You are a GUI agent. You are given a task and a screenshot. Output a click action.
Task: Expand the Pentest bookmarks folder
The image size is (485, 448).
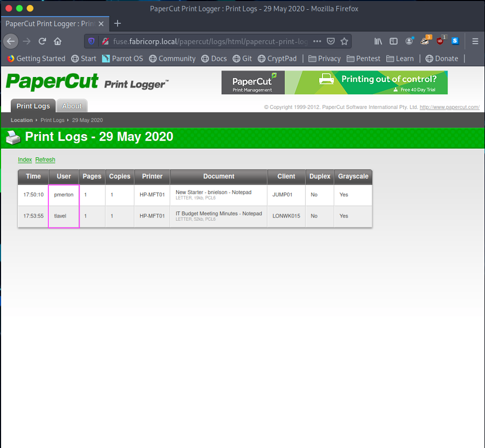(364, 59)
